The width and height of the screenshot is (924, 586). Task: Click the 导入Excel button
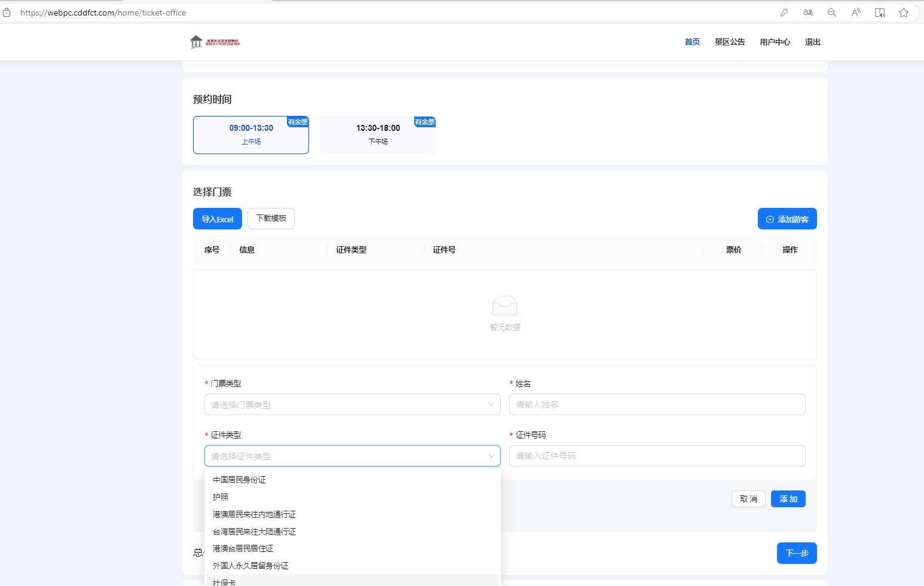click(218, 219)
